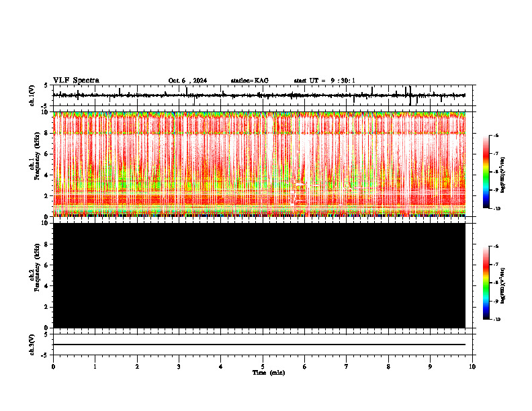Click the "Time (min)" x-axis label
The image size is (532, 411).
coord(269,373)
